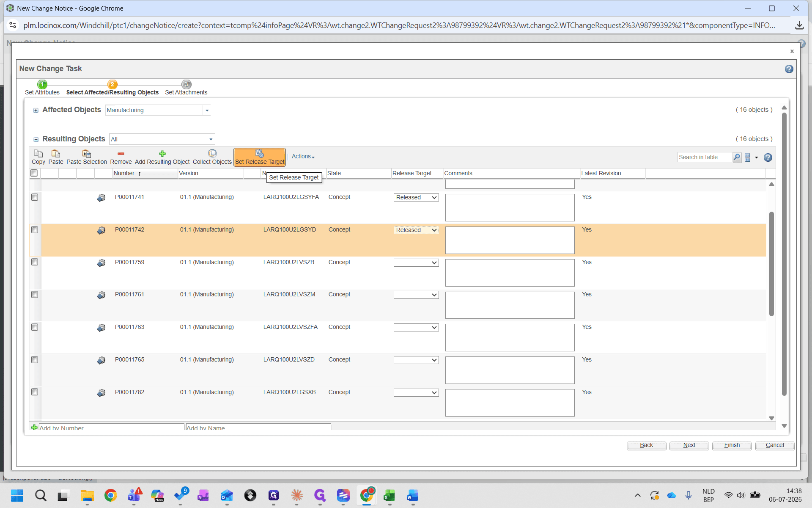Open Chrome downloads icon in address bar

tap(799, 25)
